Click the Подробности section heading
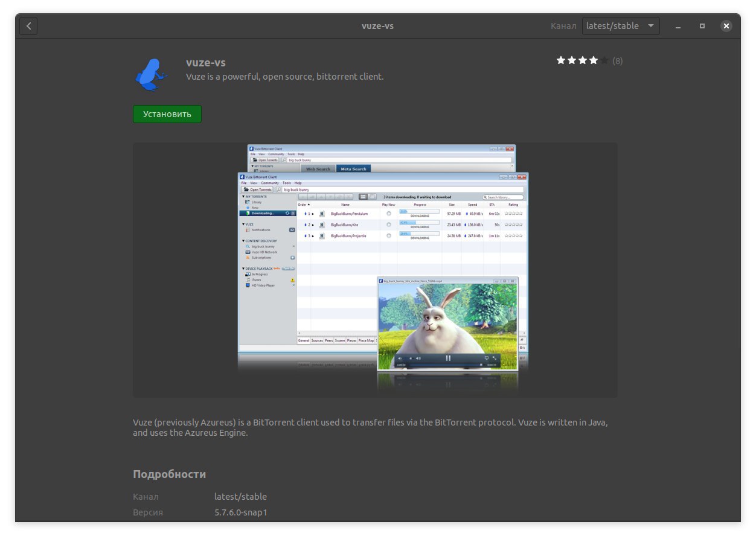The height and width of the screenshot is (539, 756). (170, 474)
